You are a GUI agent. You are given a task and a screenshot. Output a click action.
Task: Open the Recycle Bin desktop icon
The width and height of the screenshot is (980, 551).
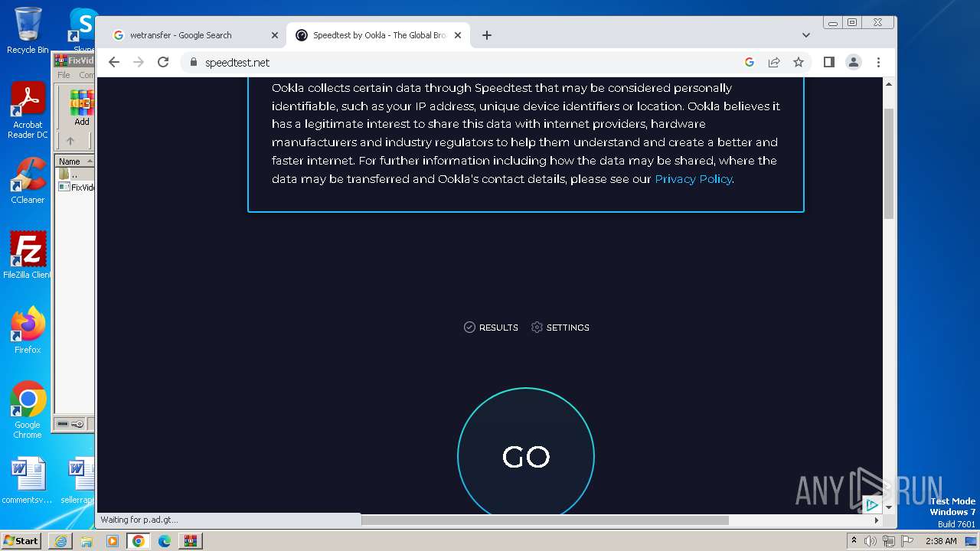[x=28, y=31]
